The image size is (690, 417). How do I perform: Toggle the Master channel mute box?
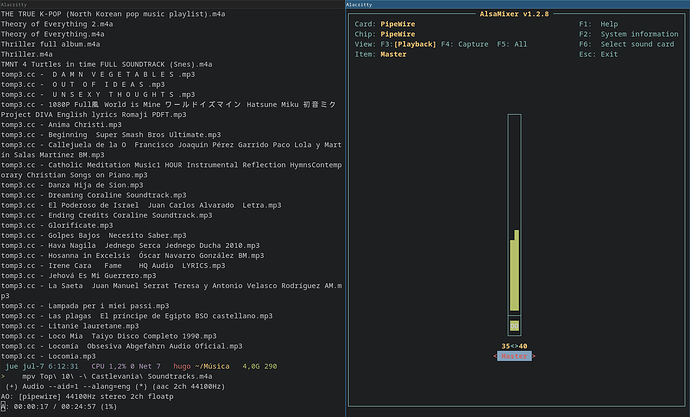click(x=514, y=326)
